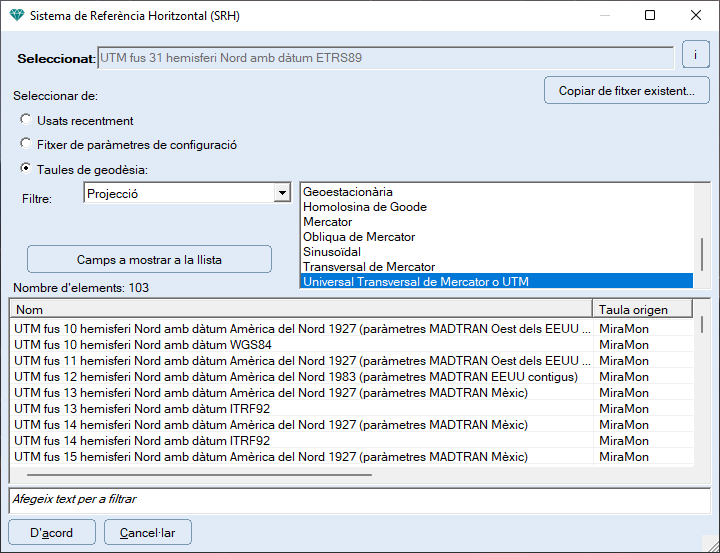Maximize the SRH dialog window
The image size is (720, 553).
pos(650,15)
